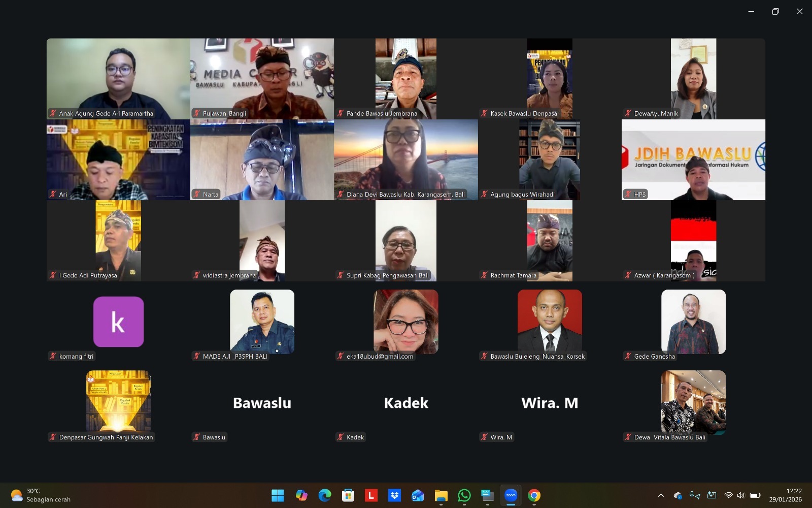The image size is (812, 508).
Task: Toggle the mic icon beside the HPS label
Action: [628, 194]
